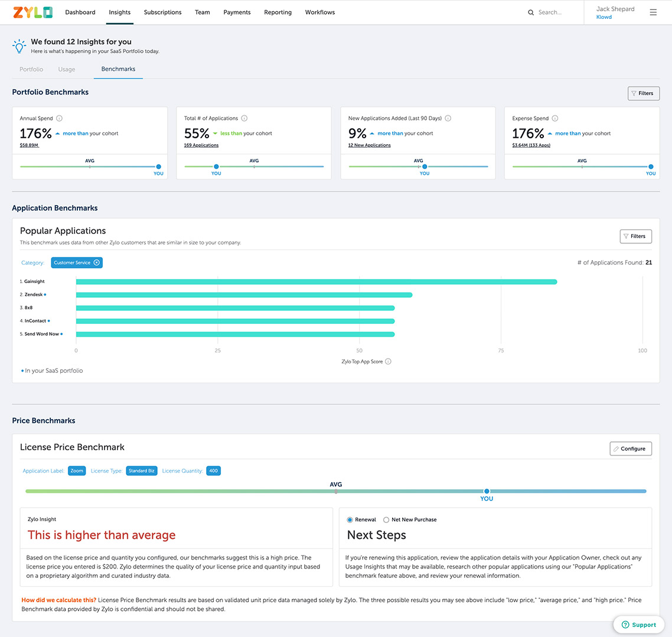The width and height of the screenshot is (672, 637).
Task: Click the Configure button
Action: 631,448
